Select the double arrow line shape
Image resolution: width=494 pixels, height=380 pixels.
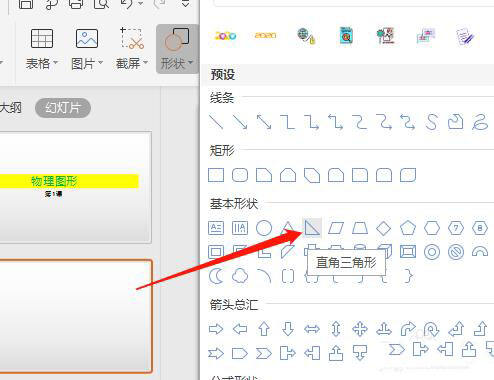point(264,122)
